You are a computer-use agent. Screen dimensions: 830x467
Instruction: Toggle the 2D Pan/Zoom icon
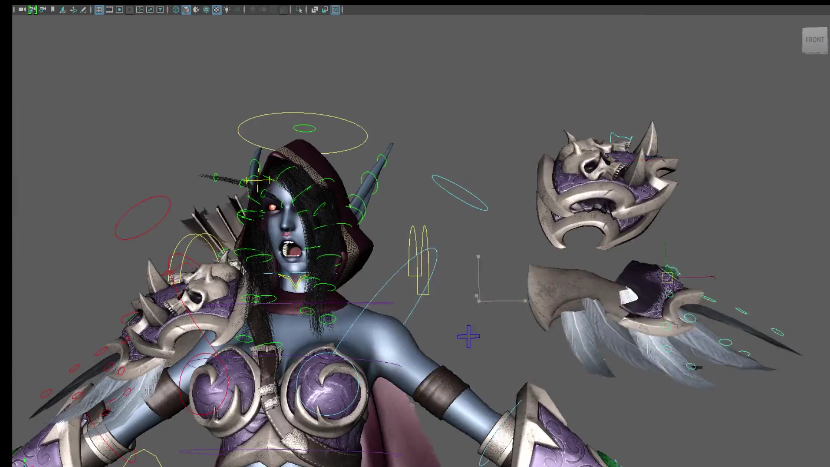(x=73, y=10)
